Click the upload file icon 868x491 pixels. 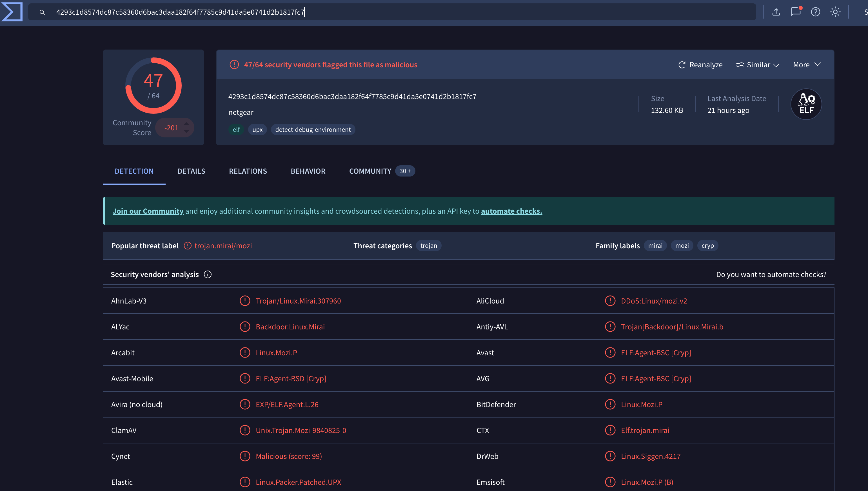[x=776, y=12]
